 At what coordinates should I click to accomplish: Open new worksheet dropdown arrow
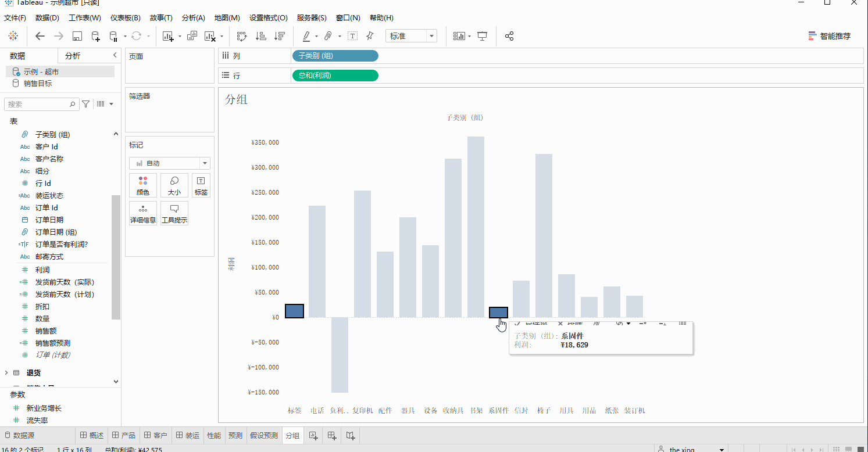click(180, 36)
